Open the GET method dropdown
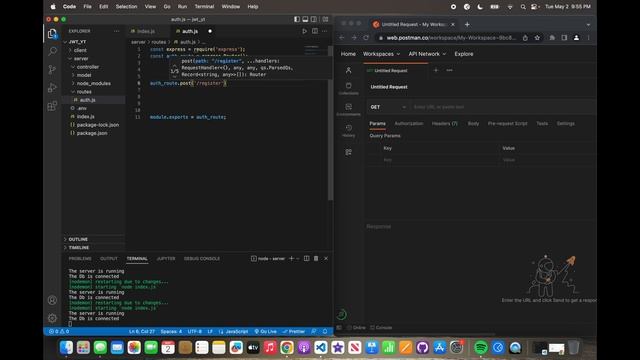Viewport: 640px width, 360px height. point(388,107)
